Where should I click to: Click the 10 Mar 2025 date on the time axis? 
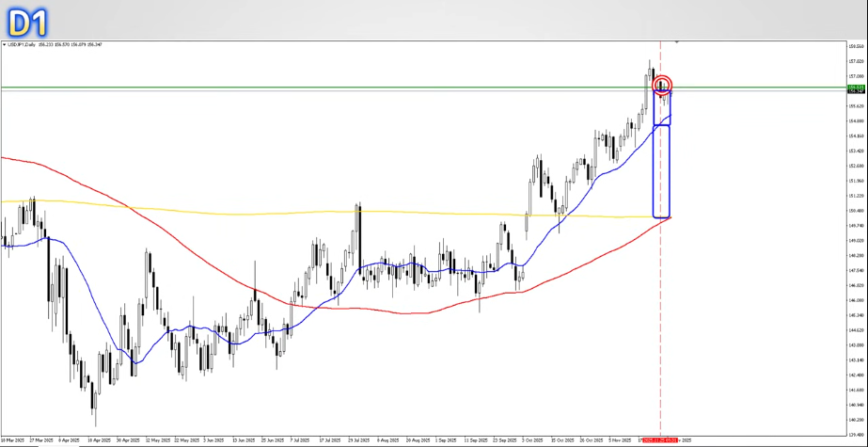pos(13,439)
